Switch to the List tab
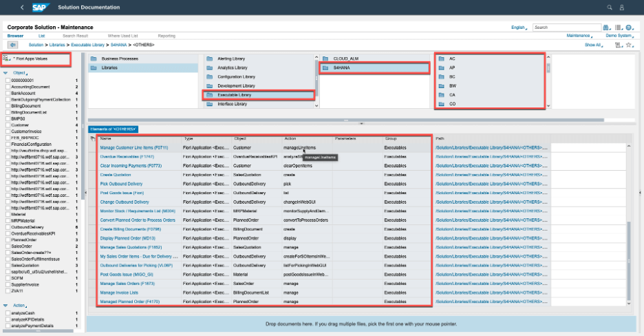Viewport: 644px width, 336px height. [x=41, y=36]
